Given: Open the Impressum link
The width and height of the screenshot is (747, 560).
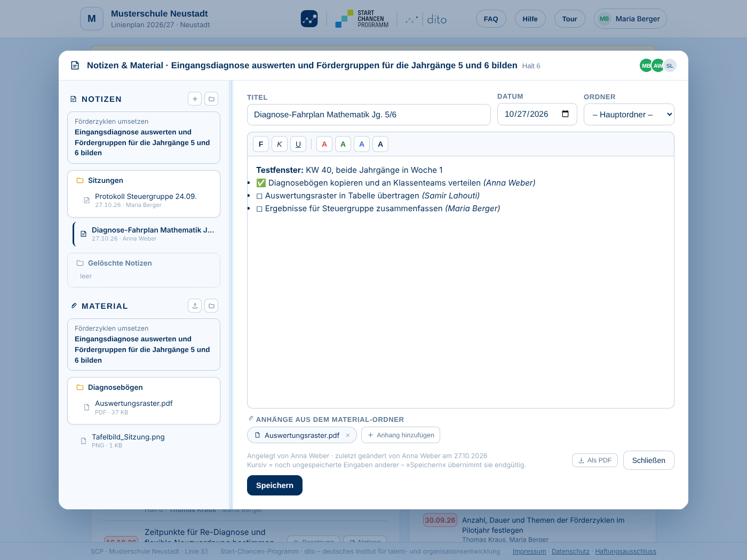Looking at the screenshot, I should coord(529,551).
